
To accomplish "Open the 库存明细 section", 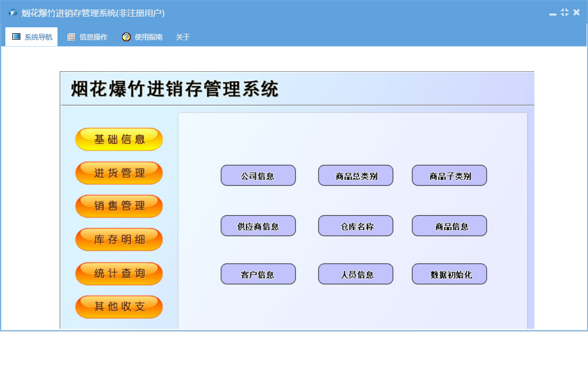I will (119, 239).
